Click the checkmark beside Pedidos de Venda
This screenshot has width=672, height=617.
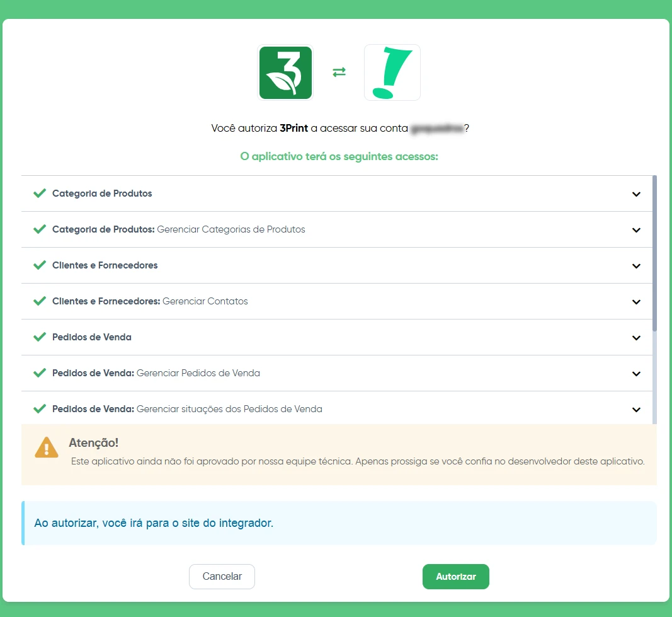coord(40,337)
